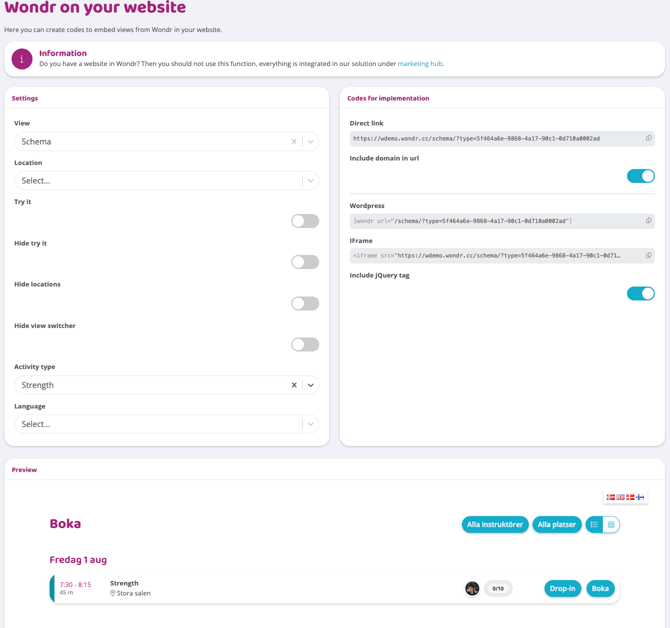
Task: Click the Strength class title
Action: (x=124, y=583)
